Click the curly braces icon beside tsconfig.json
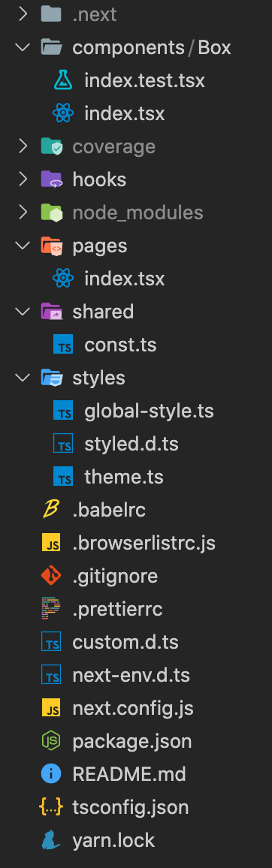272x868 pixels. click(51, 807)
